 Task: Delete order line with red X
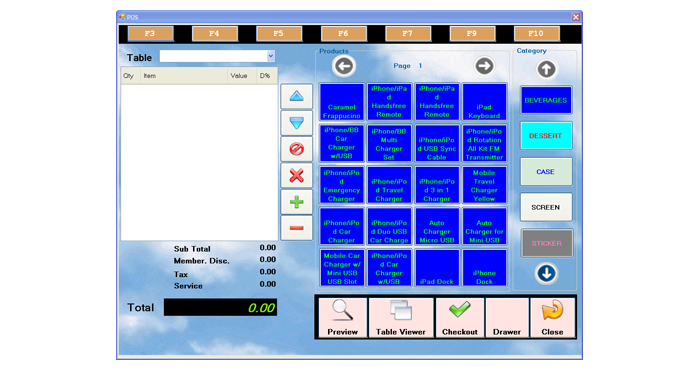[x=296, y=175]
